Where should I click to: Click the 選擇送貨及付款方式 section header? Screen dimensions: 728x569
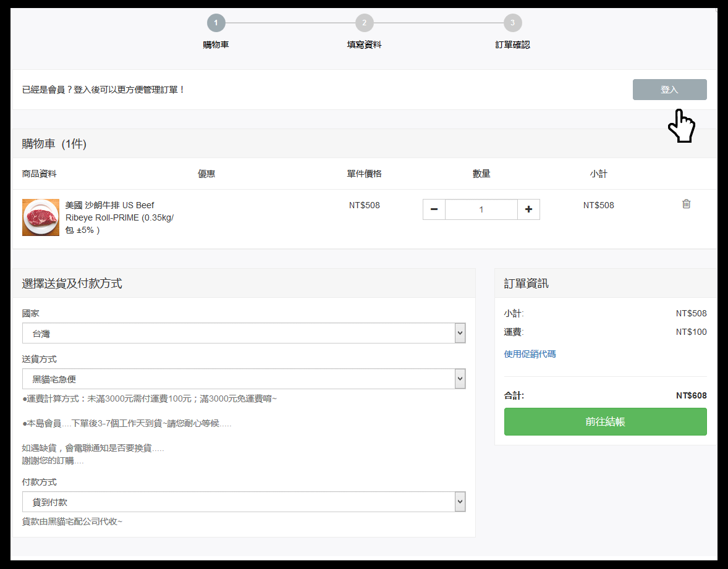pos(72,284)
